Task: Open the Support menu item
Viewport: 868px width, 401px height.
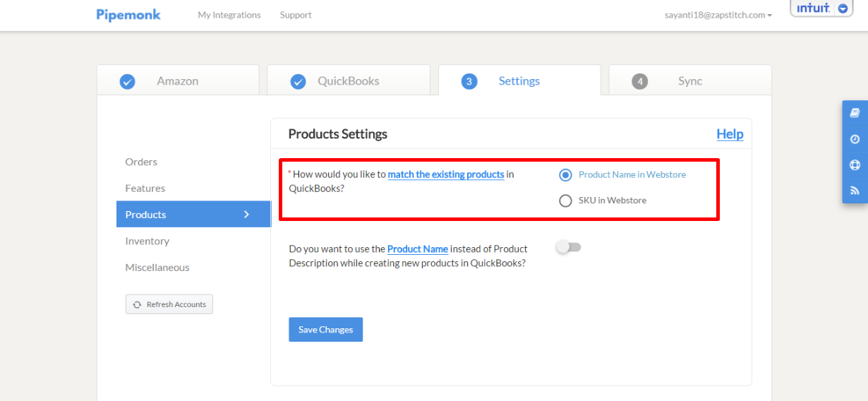Action: click(x=296, y=15)
